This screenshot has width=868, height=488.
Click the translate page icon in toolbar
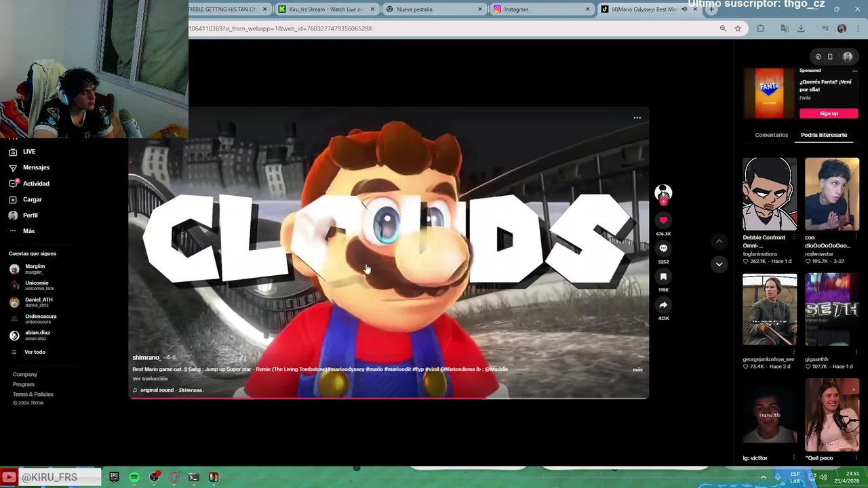click(x=785, y=28)
